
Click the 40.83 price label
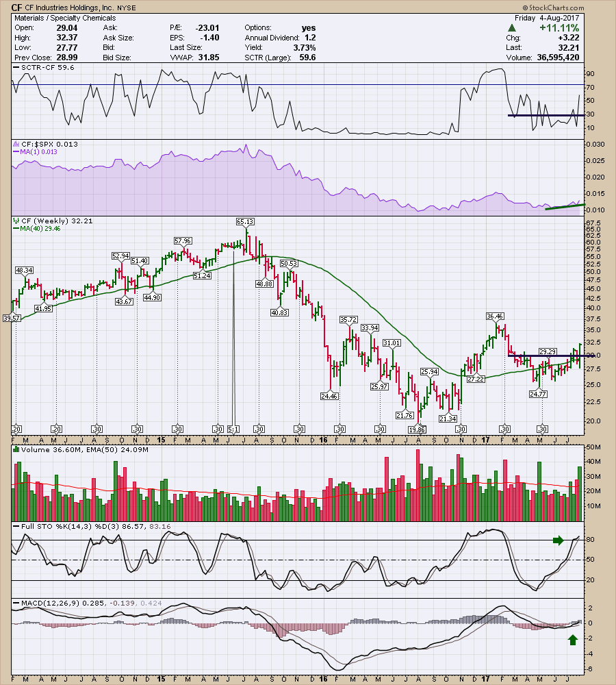279,313
